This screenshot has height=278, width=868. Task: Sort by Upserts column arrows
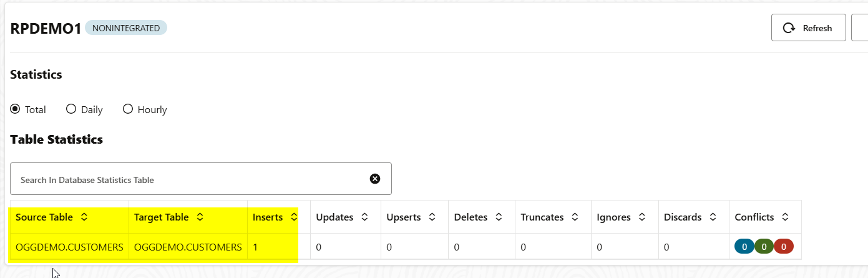coord(432,217)
